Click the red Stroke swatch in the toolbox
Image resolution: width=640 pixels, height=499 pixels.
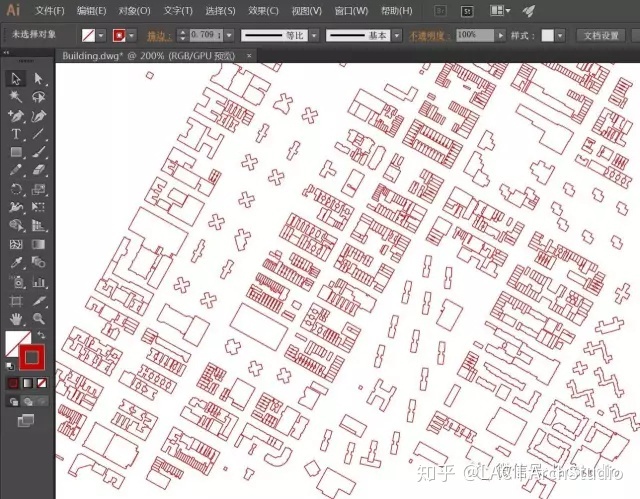(32, 358)
